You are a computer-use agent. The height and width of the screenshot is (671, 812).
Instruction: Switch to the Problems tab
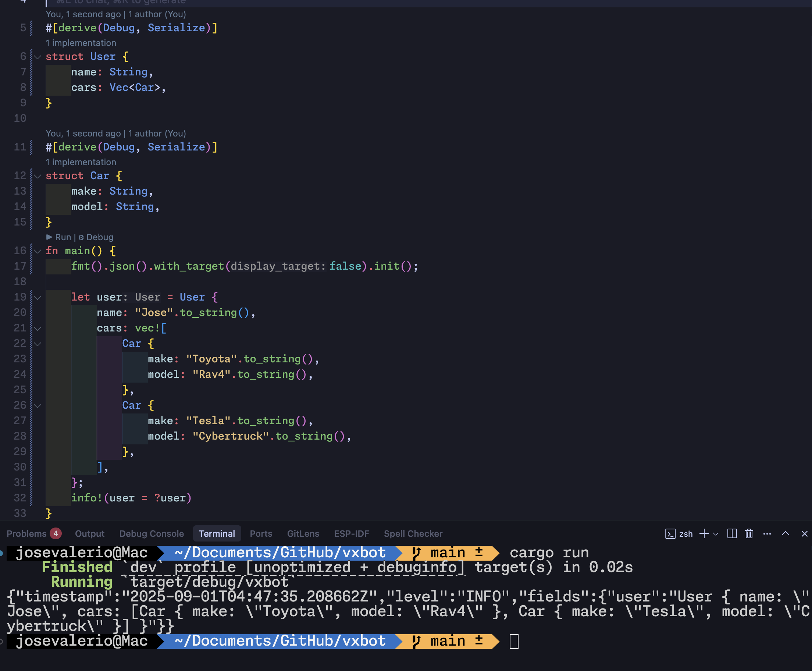(26, 534)
